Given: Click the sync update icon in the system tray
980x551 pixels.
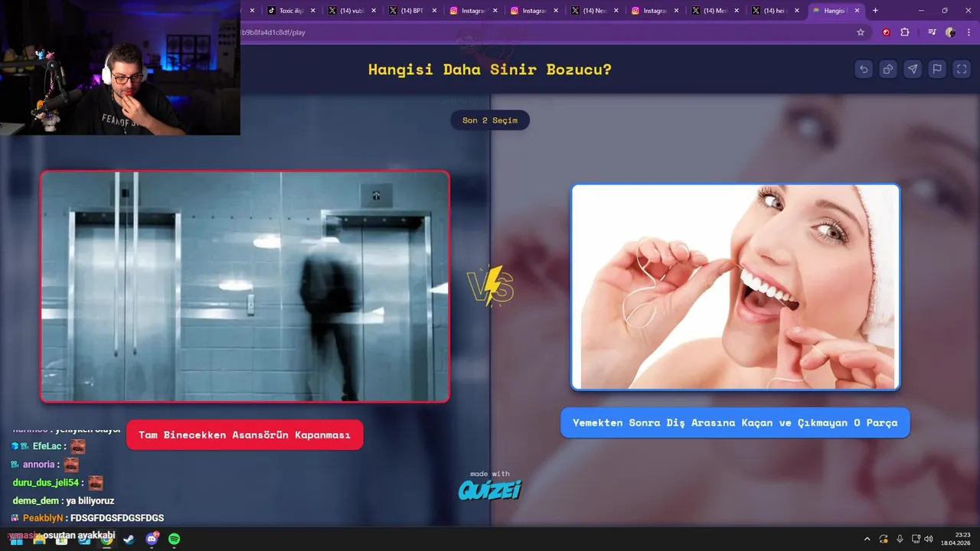Looking at the screenshot, I should click(x=884, y=539).
